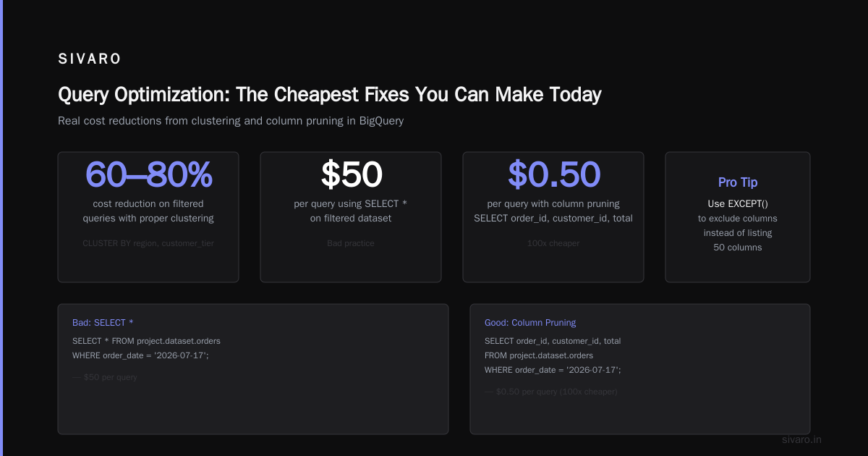Screen dimensions: 868x456
Task: Click the Bad: SELECT * code panel title
Action: click(x=103, y=323)
